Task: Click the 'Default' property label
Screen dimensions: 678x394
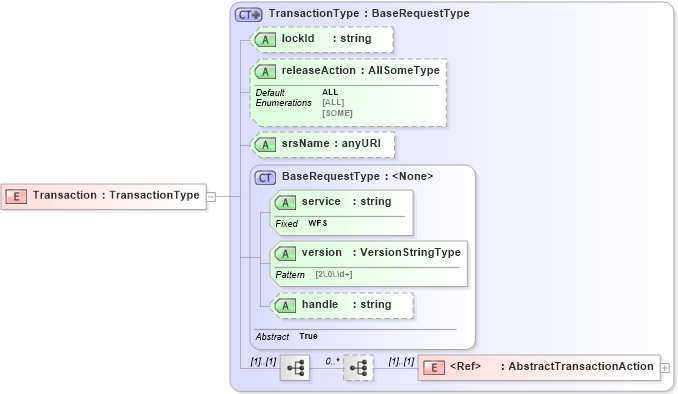Action: pyautogui.click(x=270, y=93)
